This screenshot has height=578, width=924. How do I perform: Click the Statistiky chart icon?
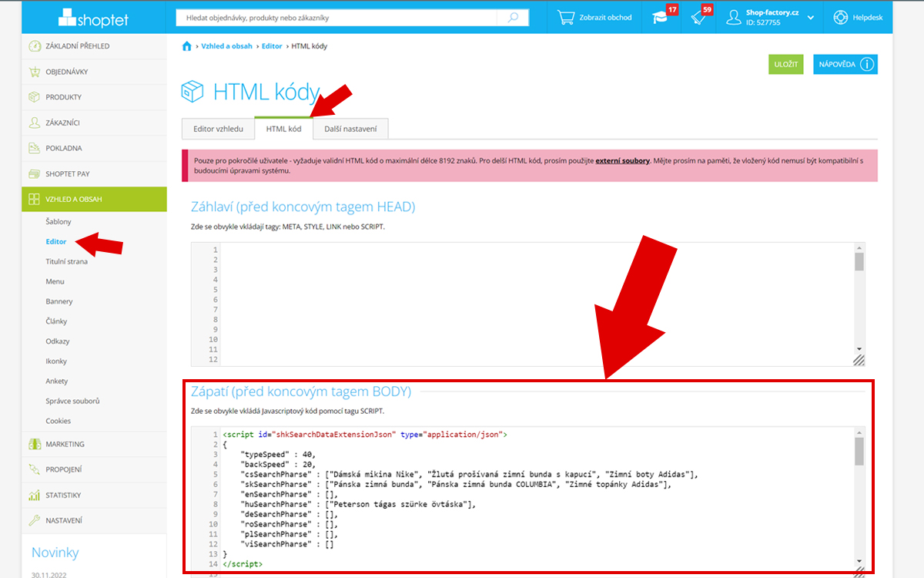click(x=34, y=495)
